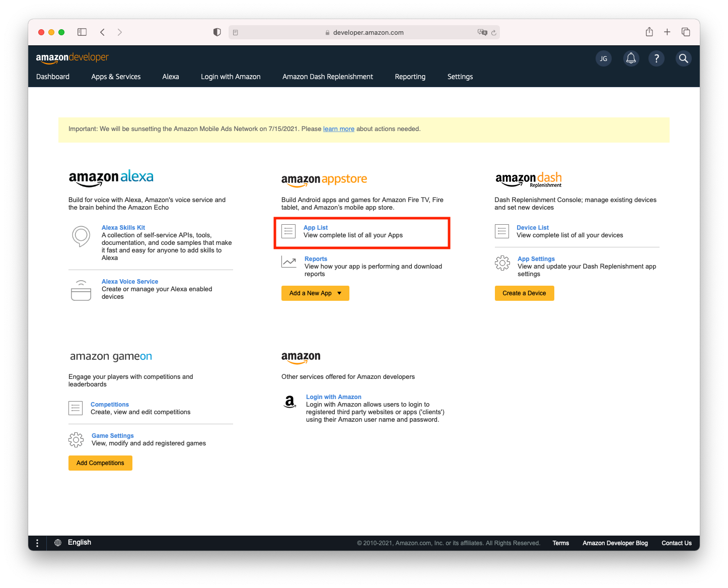Click the Reports chart icon

pos(289,262)
